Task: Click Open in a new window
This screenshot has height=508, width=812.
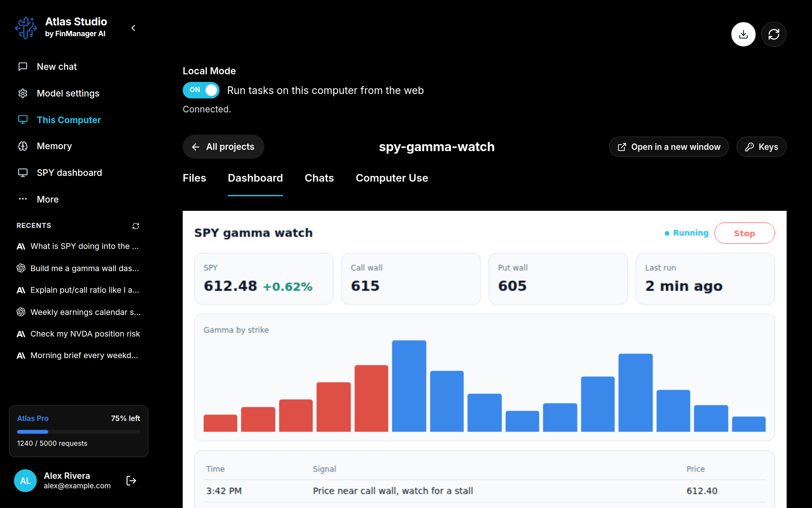Action: coord(669,147)
